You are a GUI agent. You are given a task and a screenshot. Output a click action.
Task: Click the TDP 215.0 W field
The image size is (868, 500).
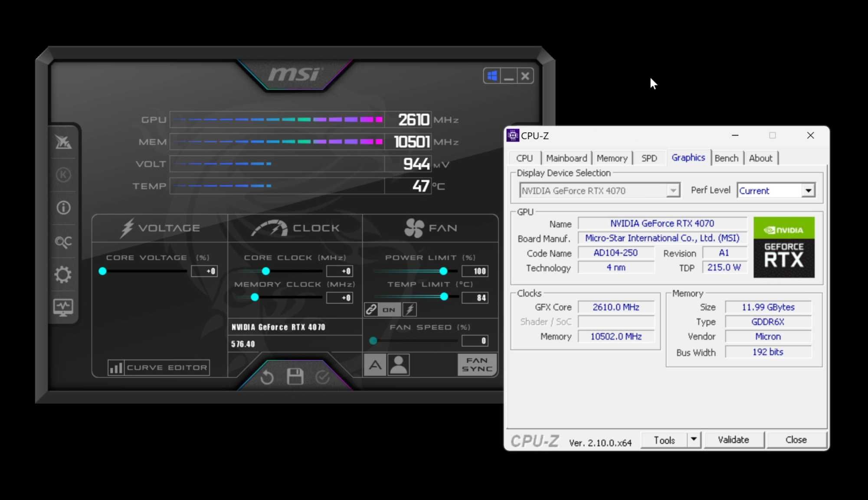coord(724,268)
